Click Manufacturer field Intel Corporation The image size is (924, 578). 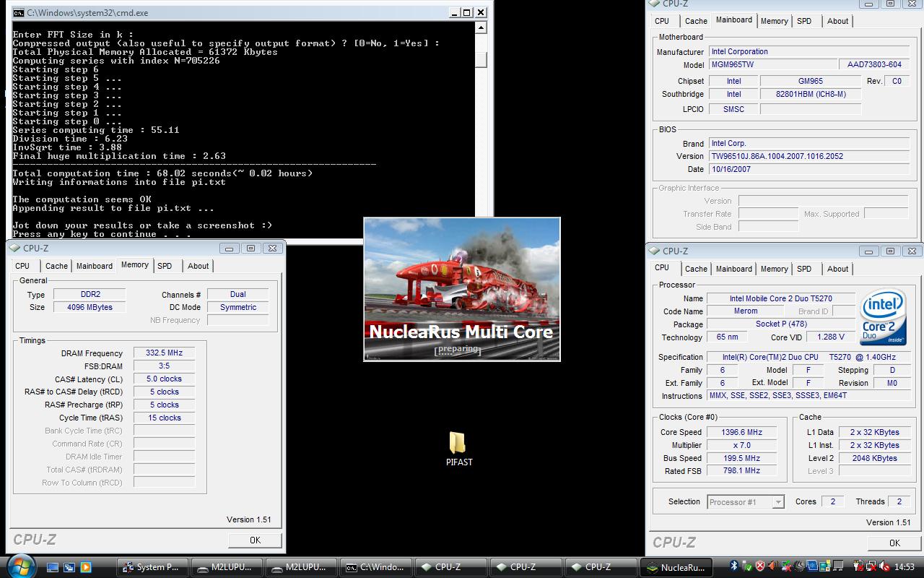click(x=808, y=52)
